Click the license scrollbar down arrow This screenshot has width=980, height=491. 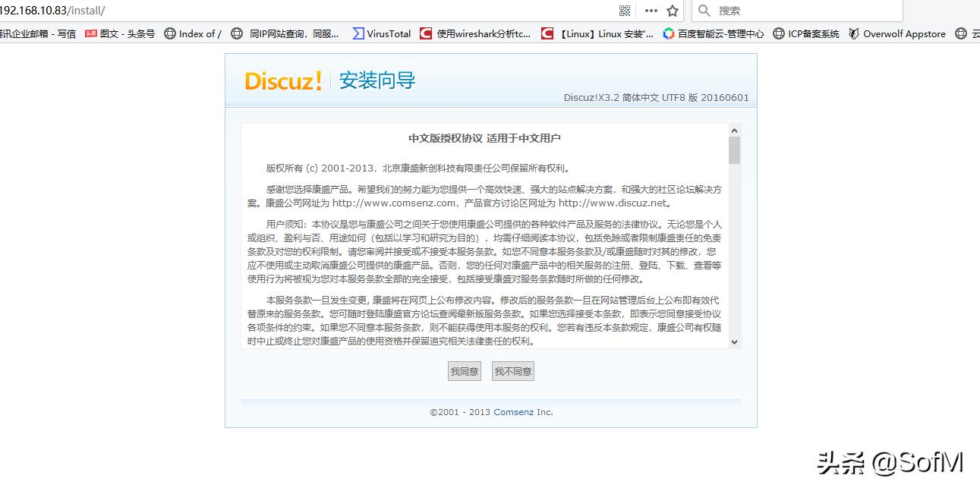(735, 342)
